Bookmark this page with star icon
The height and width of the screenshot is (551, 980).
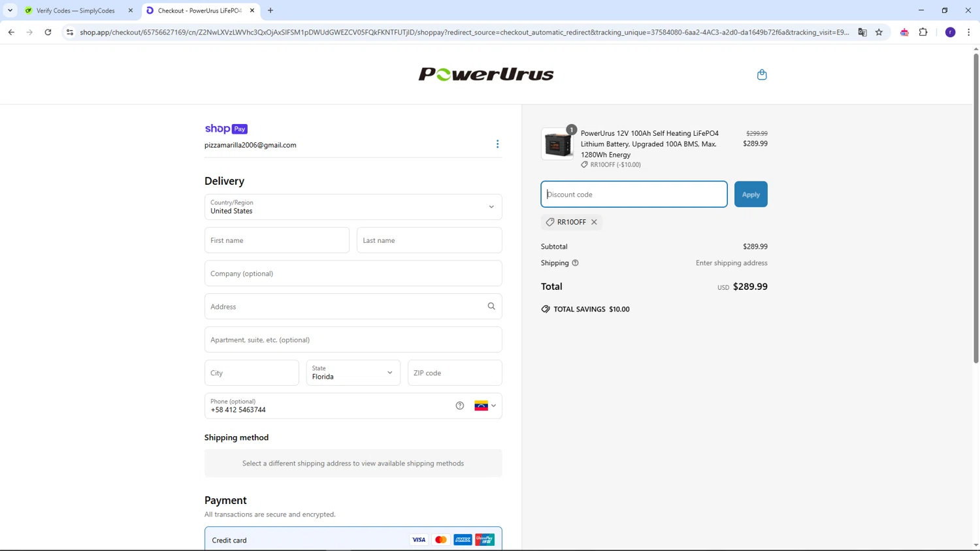tap(879, 32)
